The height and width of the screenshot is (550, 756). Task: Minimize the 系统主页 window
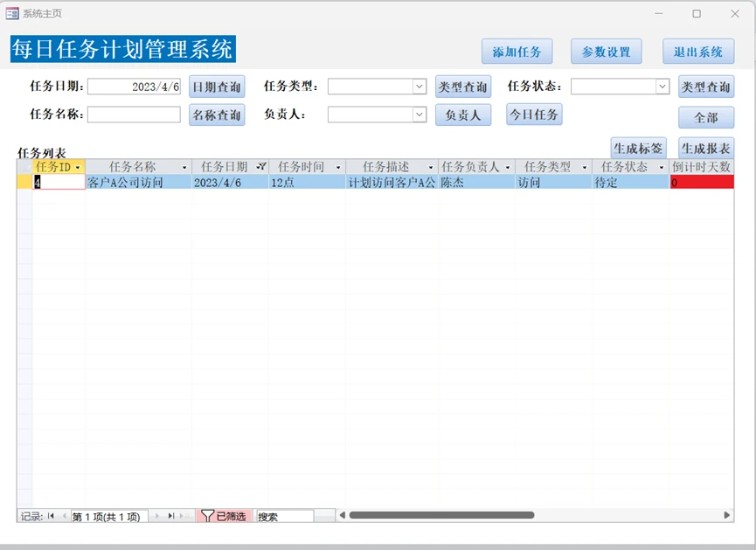point(659,13)
